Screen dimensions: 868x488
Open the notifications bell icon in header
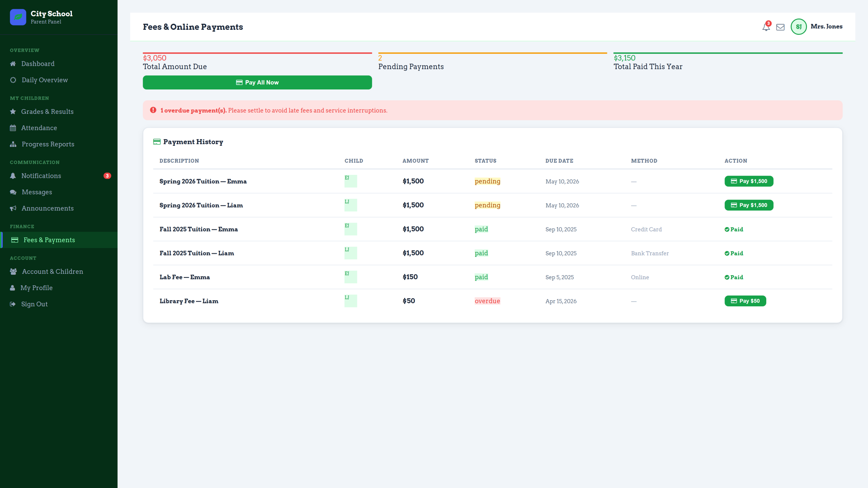click(x=766, y=27)
